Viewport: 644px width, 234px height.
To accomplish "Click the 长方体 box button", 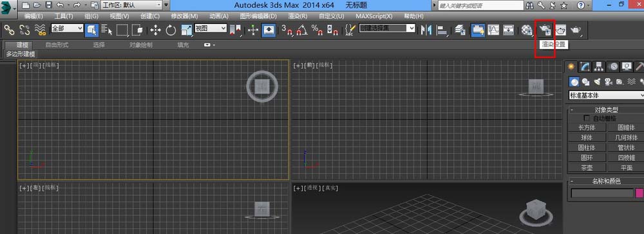I will pyautogui.click(x=587, y=128).
